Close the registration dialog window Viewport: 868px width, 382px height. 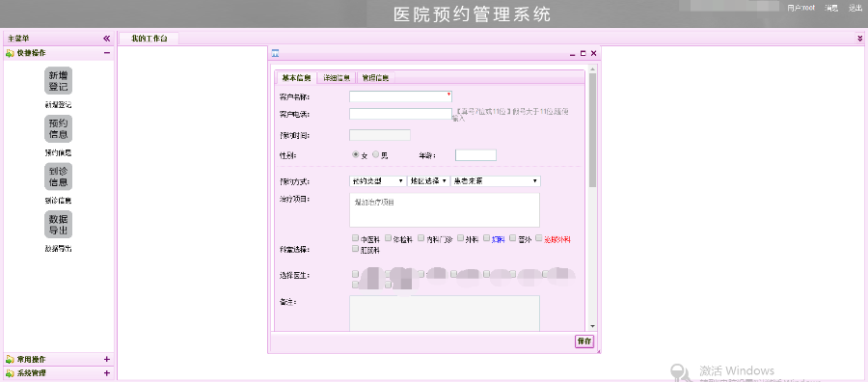coord(593,54)
